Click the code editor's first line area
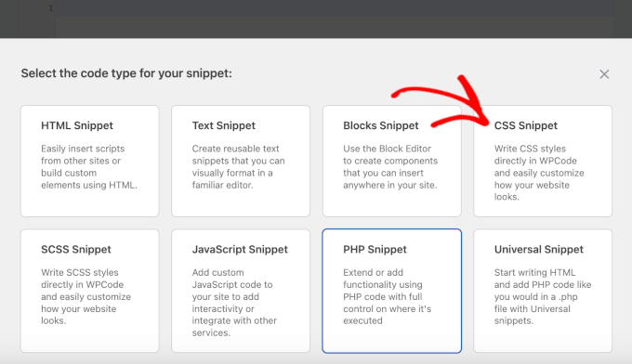 coord(335,8)
